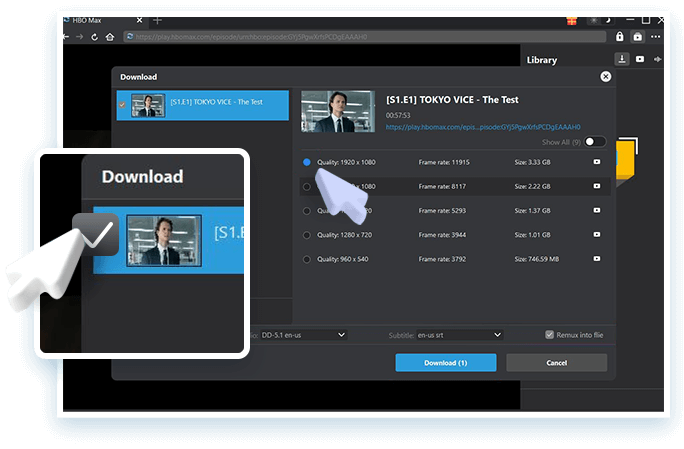
Task: Click the Cancel button
Action: [x=557, y=363]
